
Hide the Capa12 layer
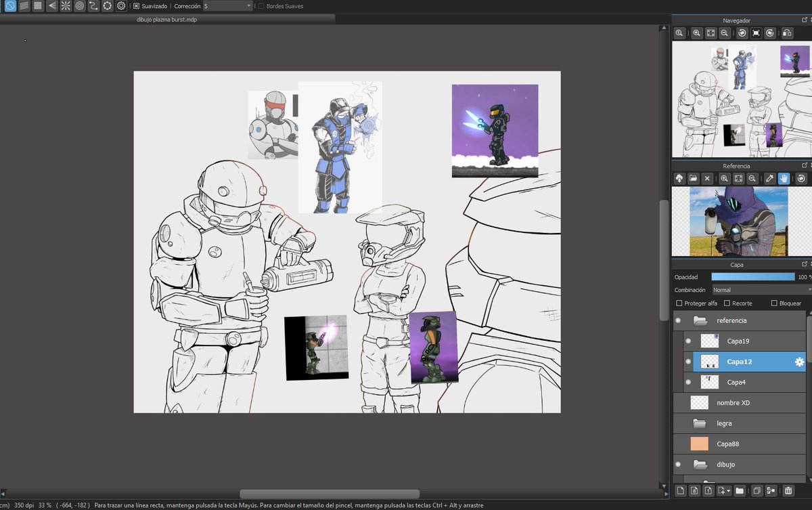[688, 362]
